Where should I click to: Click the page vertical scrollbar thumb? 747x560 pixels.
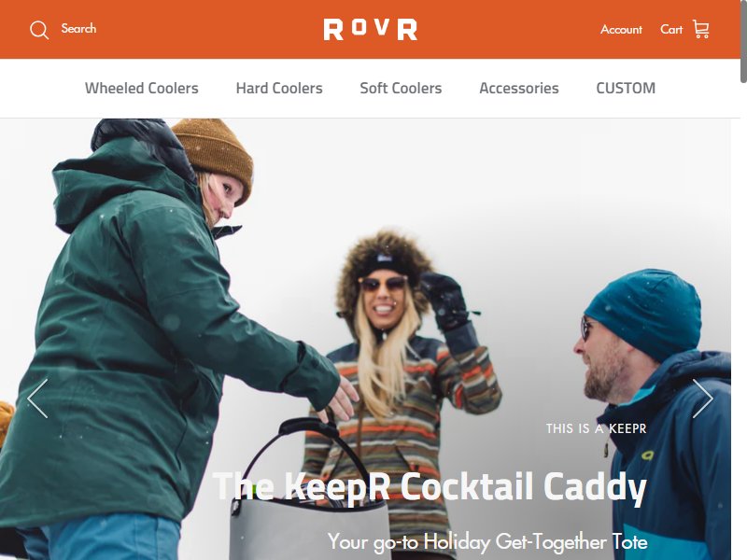(743, 42)
